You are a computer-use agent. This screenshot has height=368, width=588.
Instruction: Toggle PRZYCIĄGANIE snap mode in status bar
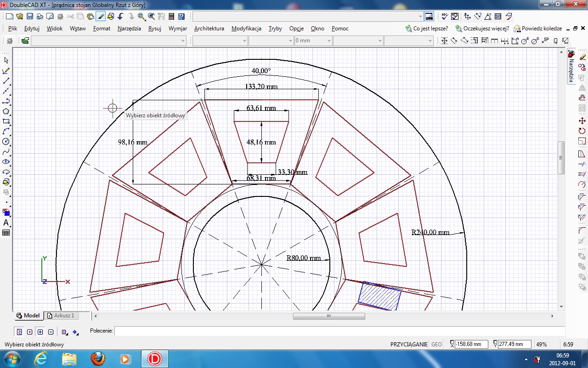point(409,345)
